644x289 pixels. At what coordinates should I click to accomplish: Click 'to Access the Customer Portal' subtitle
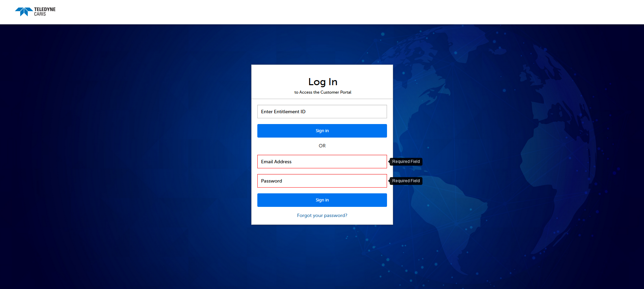(323, 92)
